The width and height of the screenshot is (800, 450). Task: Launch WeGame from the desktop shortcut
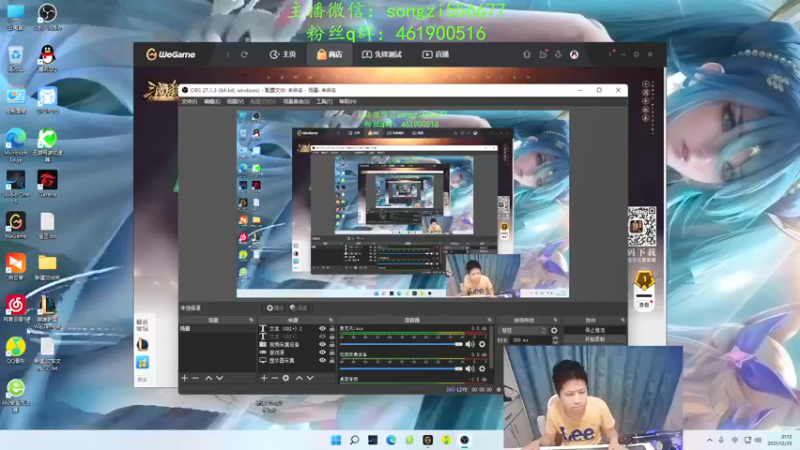coord(16,226)
